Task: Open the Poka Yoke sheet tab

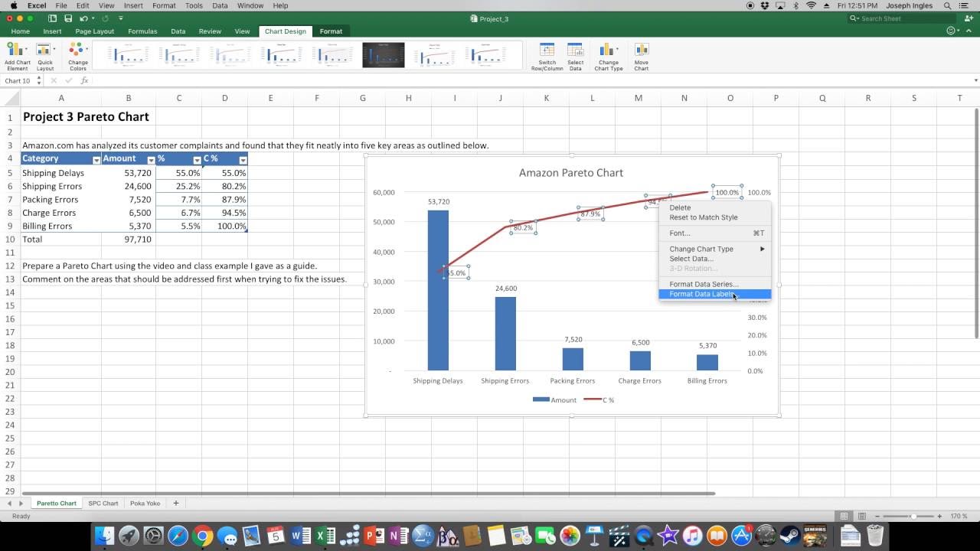Action: 145,504
